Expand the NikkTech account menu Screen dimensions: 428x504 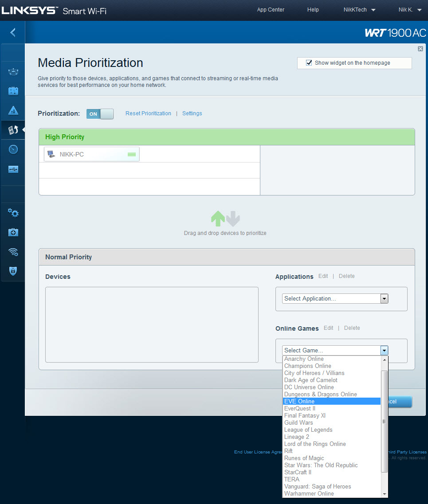coord(359,10)
